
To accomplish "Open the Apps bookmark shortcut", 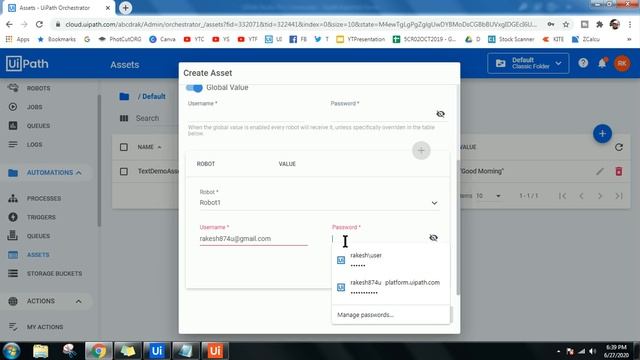I will tap(18, 39).
